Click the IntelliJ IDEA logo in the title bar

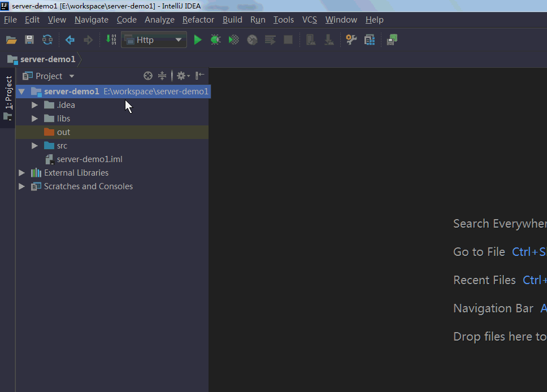coord(5,6)
